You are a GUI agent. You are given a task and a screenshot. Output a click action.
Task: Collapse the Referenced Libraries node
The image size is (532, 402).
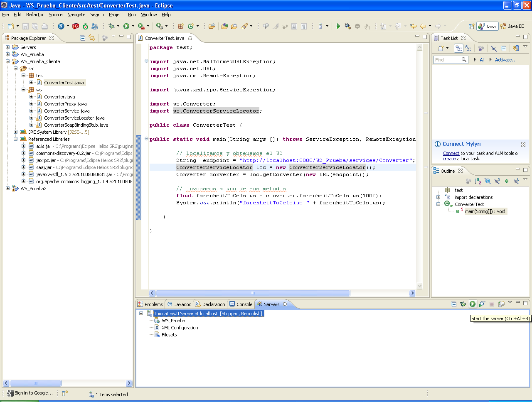[16, 139]
